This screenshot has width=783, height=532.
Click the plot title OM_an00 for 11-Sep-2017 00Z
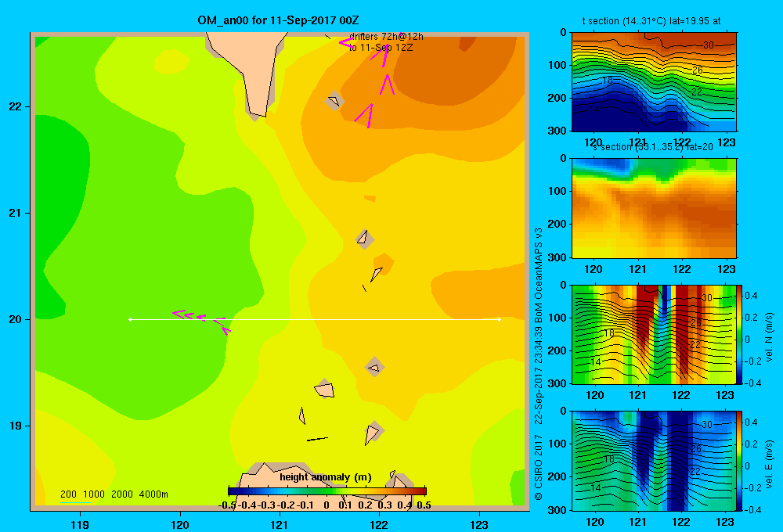tap(278, 20)
